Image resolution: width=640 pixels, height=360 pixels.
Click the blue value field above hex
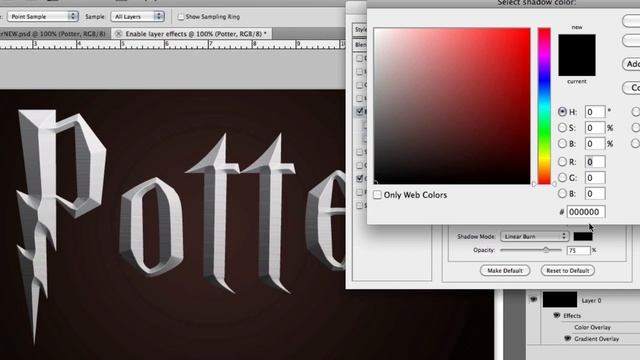(x=595, y=193)
